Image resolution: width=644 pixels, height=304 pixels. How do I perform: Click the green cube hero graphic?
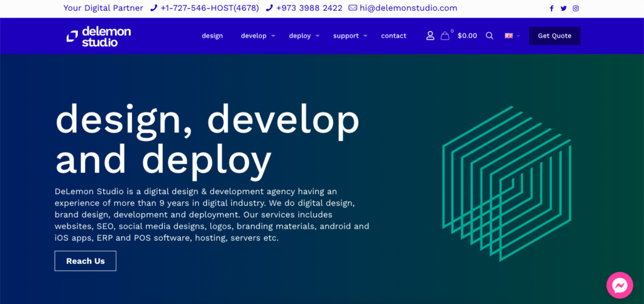(506, 183)
